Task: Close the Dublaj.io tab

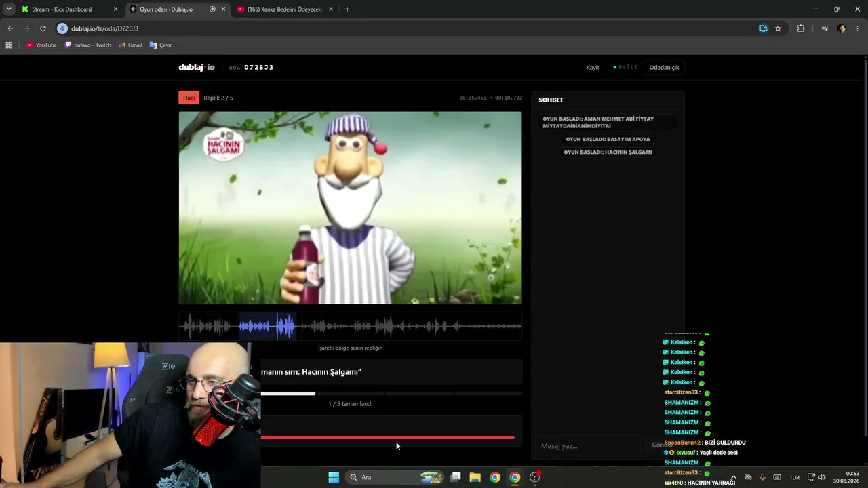Action: [x=223, y=9]
